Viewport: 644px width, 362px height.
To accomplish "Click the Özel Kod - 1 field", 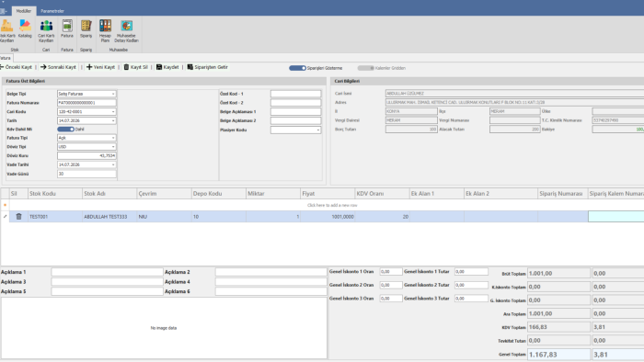I will tap(295, 94).
